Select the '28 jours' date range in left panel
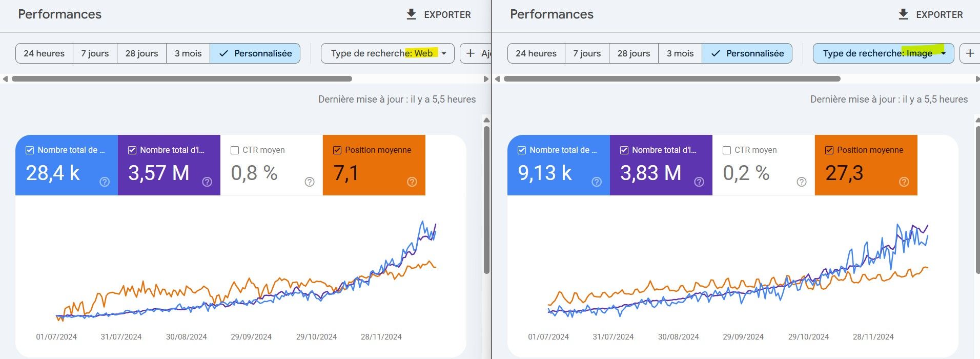Viewport: 980px width, 359px height. (x=141, y=53)
